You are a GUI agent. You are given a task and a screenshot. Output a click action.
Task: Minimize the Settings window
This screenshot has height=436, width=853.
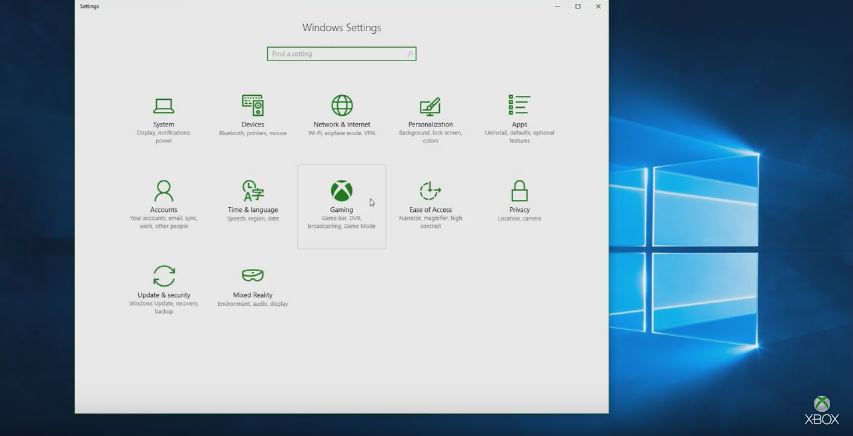click(557, 6)
